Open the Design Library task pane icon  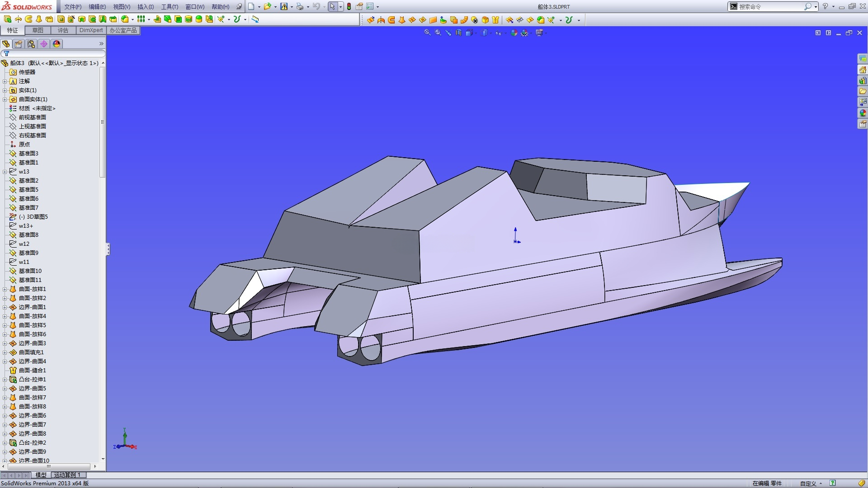(x=863, y=80)
